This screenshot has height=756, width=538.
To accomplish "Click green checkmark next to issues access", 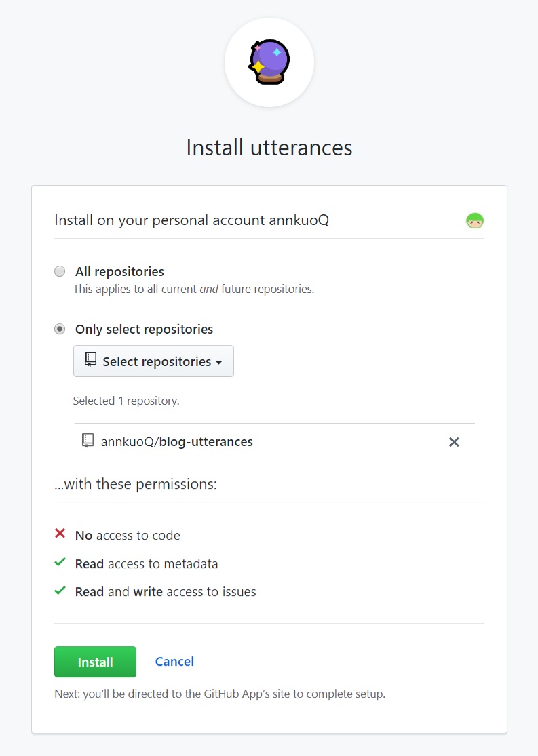I will coord(60,590).
